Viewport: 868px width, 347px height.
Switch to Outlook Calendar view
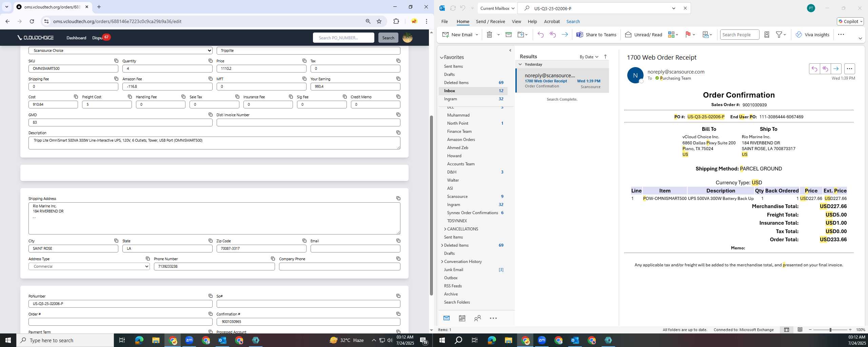click(462, 318)
